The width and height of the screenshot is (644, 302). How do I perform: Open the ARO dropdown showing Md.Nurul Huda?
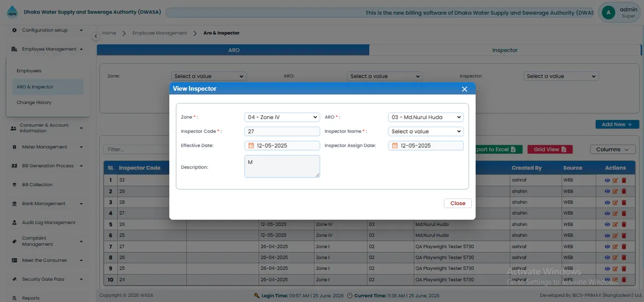[x=426, y=117]
